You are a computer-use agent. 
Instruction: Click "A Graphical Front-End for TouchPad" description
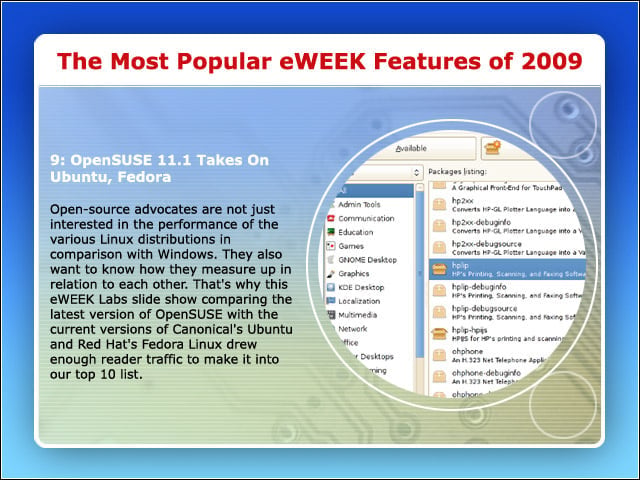point(507,188)
